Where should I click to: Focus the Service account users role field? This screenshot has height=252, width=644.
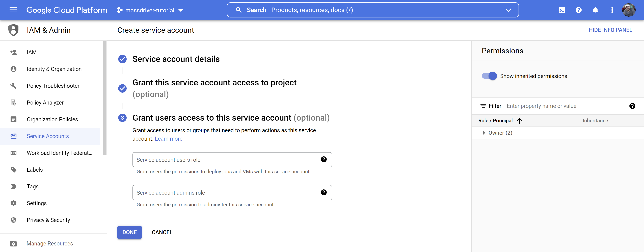click(232, 160)
